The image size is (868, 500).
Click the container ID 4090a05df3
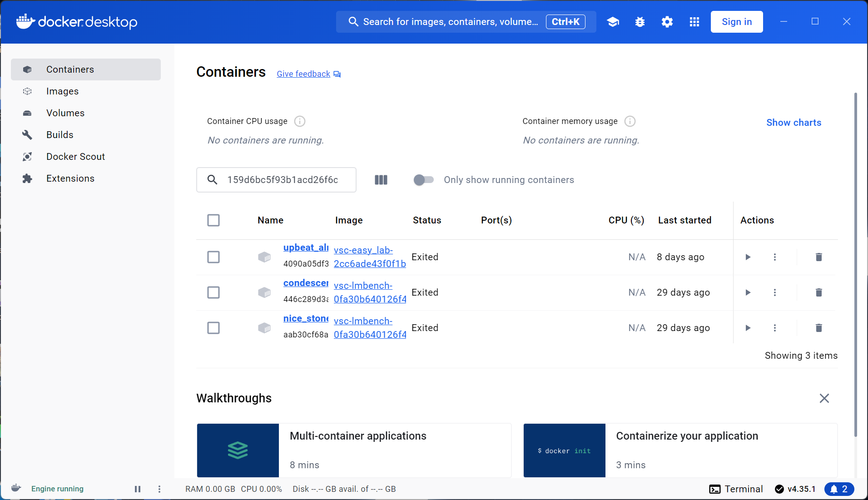point(306,264)
